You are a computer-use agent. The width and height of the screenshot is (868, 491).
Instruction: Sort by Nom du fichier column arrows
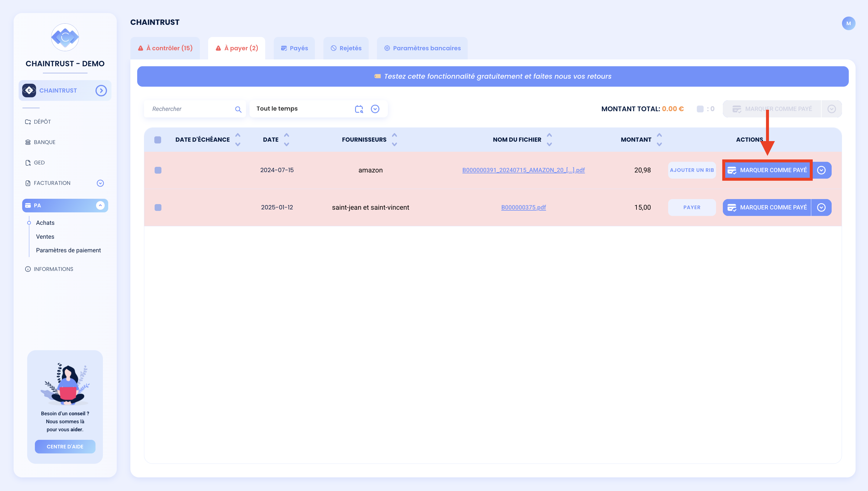pyautogui.click(x=549, y=140)
